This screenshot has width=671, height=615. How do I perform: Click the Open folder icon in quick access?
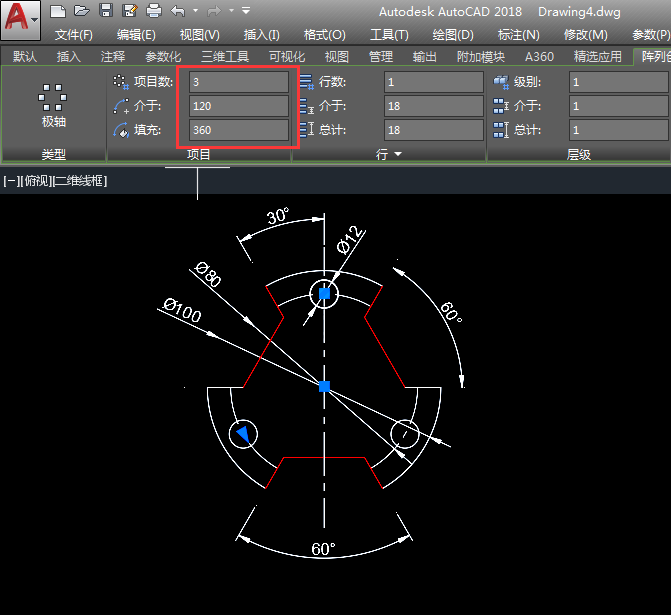tap(81, 11)
